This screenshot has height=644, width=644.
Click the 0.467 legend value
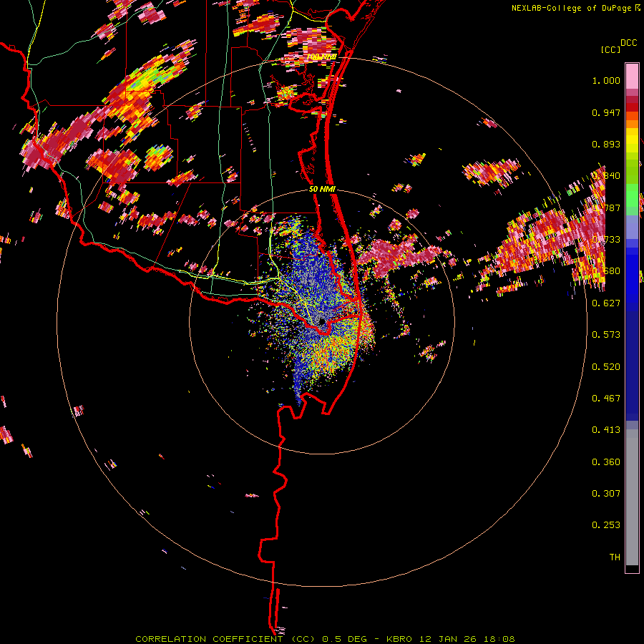click(x=606, y=399)
